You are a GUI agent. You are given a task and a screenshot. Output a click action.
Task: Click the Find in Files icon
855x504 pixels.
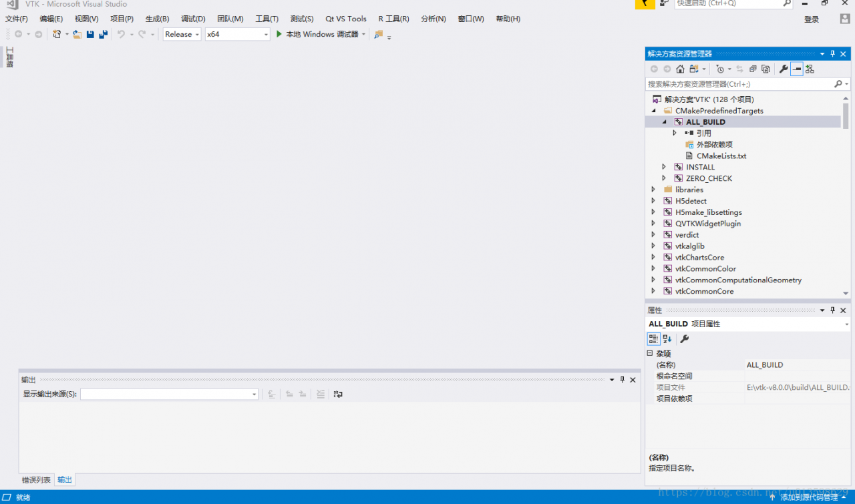[379, 34]
